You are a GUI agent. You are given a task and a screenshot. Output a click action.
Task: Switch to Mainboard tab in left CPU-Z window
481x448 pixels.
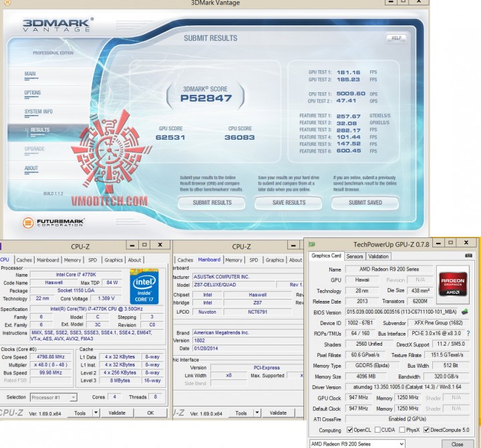[x=48, y=260]
